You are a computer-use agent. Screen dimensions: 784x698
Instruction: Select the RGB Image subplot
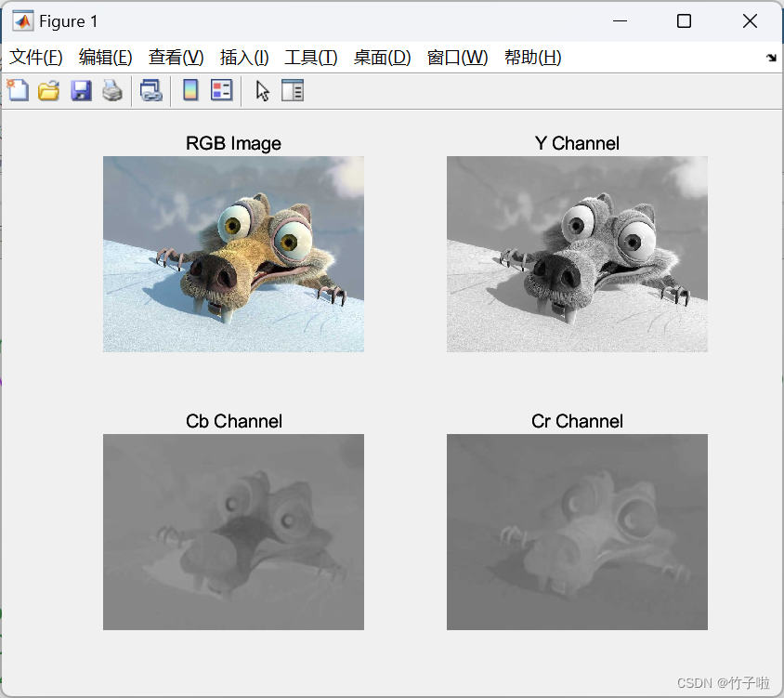[x=233, y=254]
